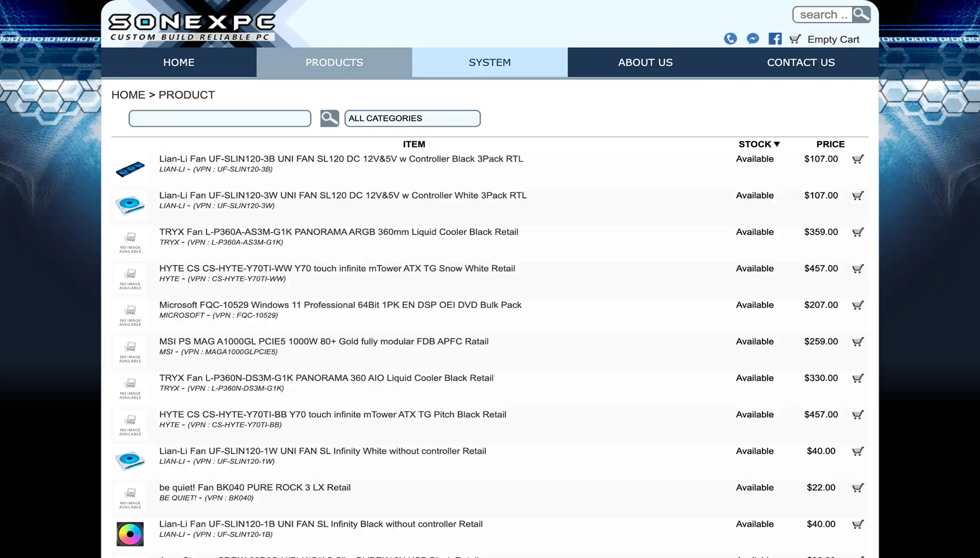Screen dimensions: 980x558
Task: Click the white UF-SLIN120-3W fan thumbnail
Action: pos(130,205)
